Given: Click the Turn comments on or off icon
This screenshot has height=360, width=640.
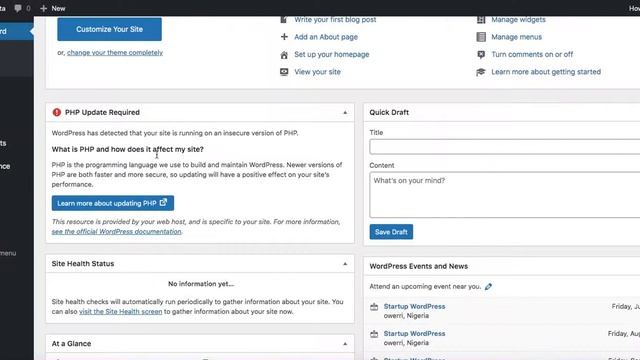Looking at the screenshot, I should point(481,54).
